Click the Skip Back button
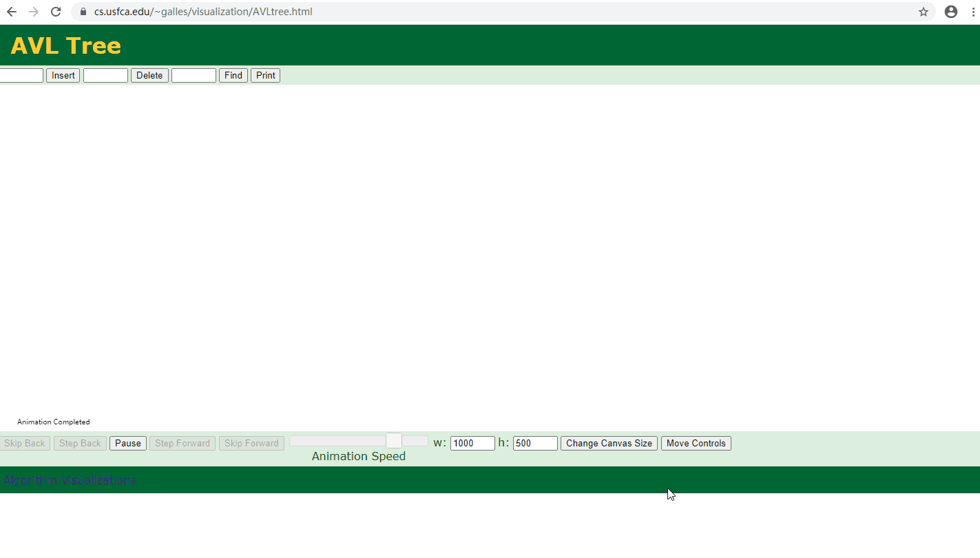980x558 pixels. [x=25, y=443]
